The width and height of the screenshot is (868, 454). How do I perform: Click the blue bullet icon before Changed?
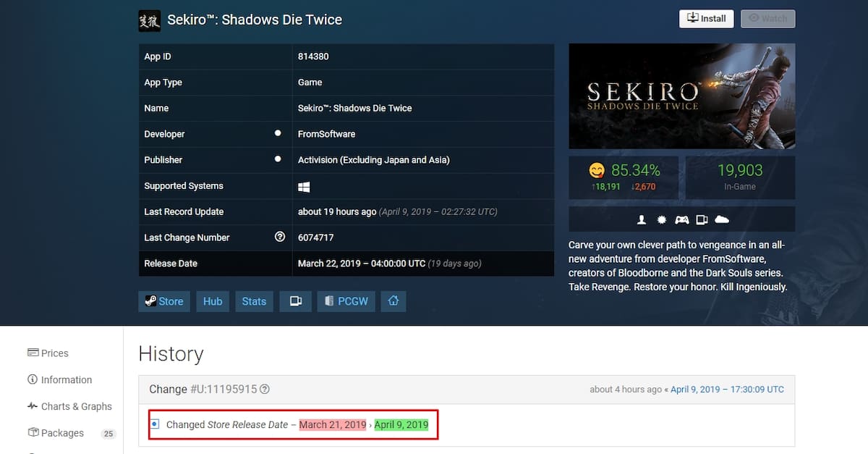[x=155, y=424]
